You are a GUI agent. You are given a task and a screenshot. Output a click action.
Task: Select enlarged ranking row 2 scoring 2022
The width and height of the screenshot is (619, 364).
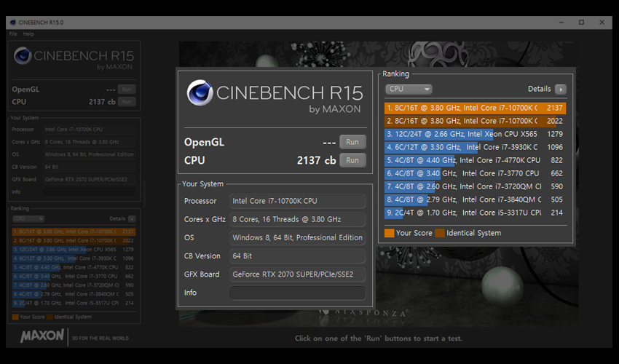(476, 121)
